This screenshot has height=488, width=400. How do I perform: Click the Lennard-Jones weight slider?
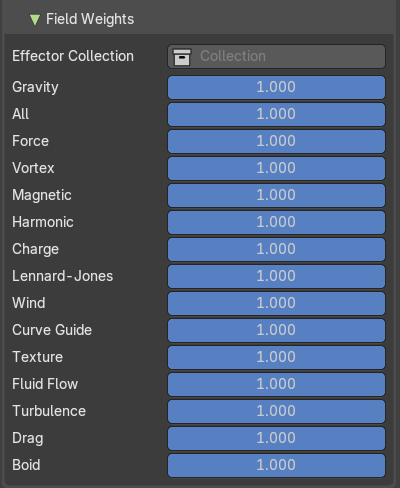tap(276, 276)
